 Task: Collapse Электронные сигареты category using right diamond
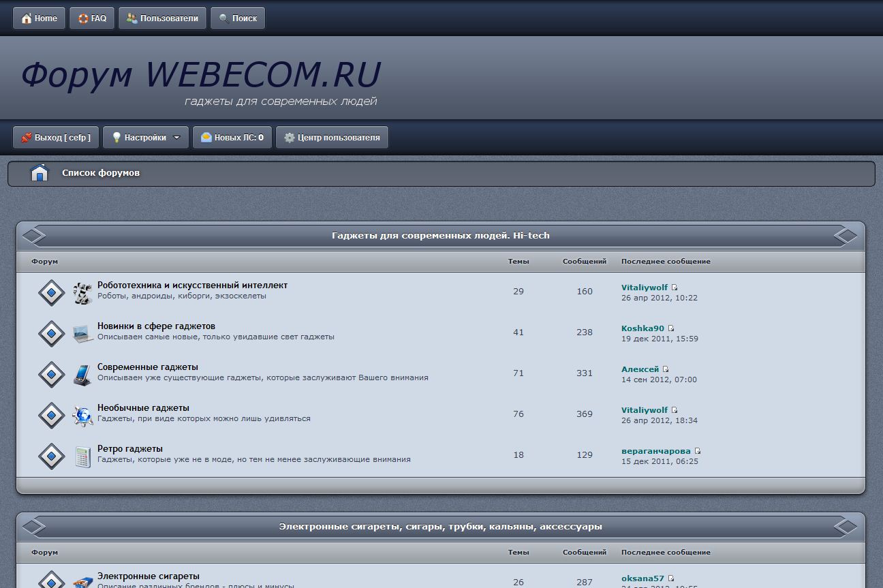[x=846, y=527]
